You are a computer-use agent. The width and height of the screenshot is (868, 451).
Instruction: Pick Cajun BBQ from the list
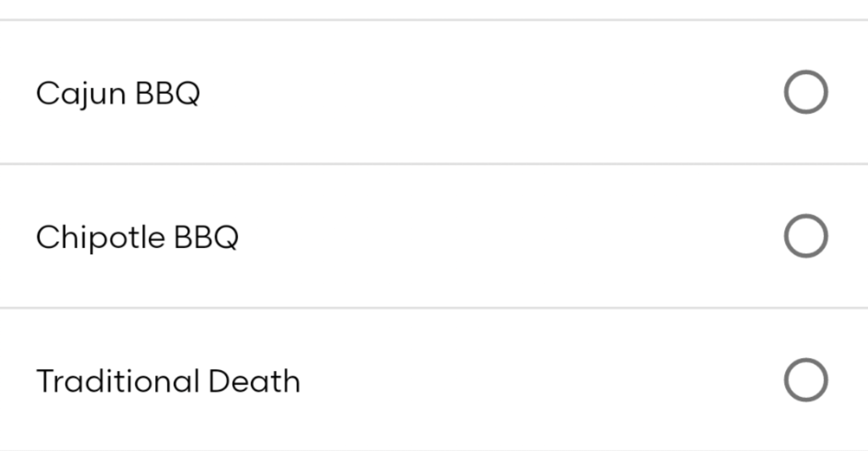[806, 92]
